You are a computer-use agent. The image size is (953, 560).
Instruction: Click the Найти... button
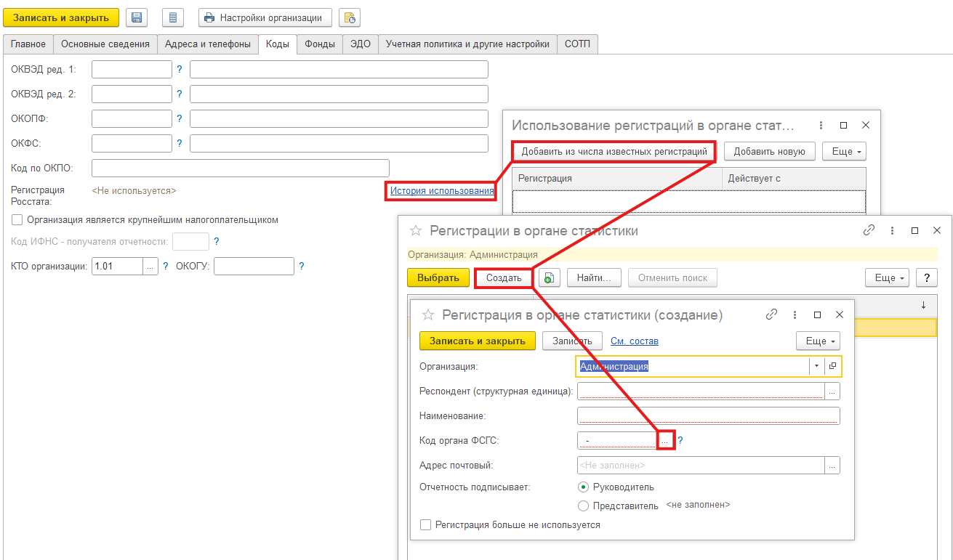[595, 277]
